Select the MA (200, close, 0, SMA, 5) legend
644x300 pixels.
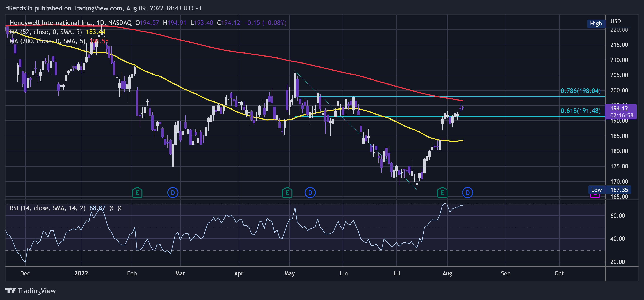click(47, 41)
